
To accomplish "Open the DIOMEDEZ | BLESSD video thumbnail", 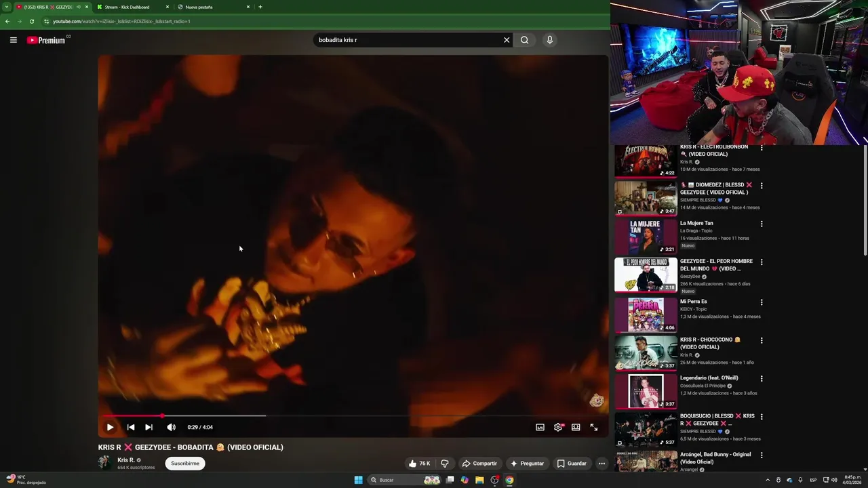I will tap(646, 198).
